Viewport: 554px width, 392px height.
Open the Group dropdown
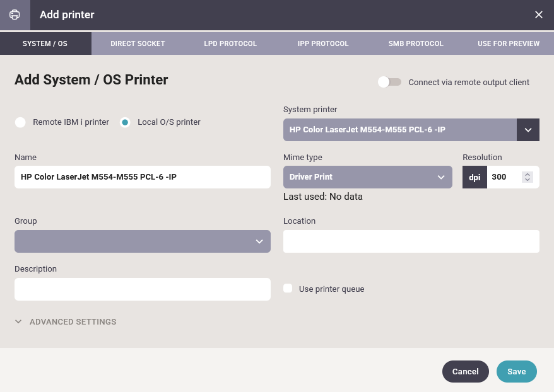coord(143,241)
